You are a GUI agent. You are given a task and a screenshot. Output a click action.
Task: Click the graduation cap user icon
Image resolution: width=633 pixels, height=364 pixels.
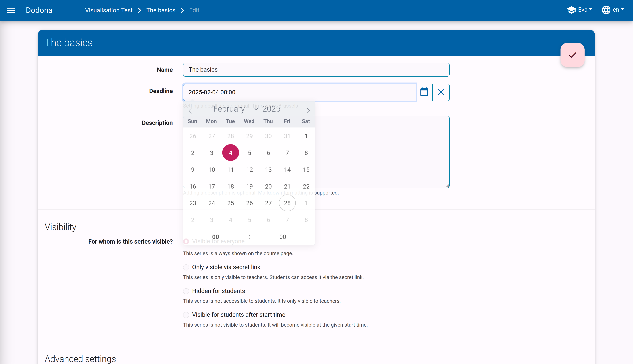click(571, 10)
